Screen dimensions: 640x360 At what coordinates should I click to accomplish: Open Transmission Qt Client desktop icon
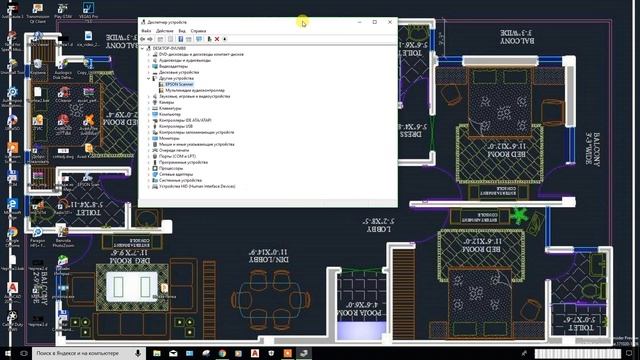(38, 13)
